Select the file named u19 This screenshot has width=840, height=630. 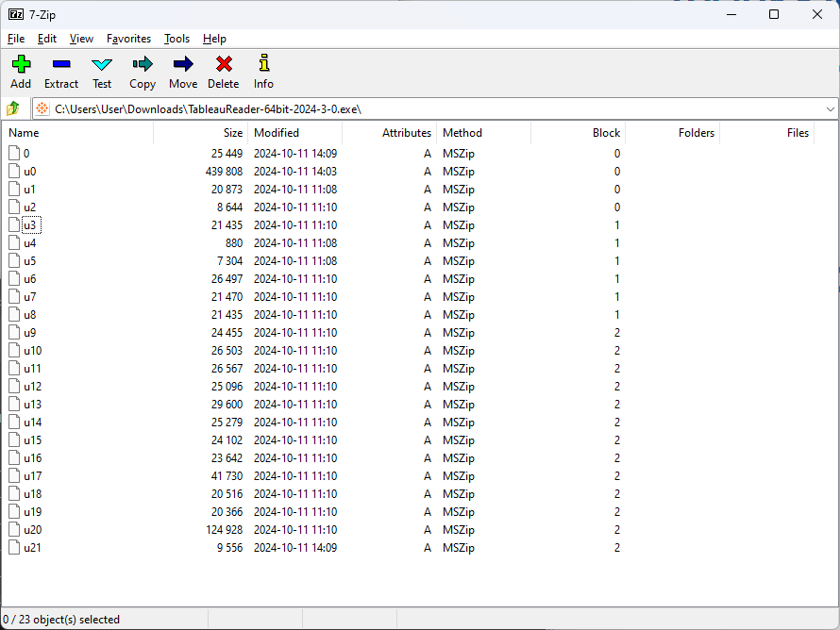(x=32, y=512)
